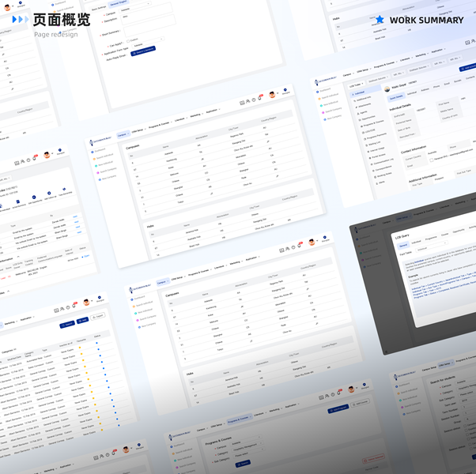Click the highlighted Offer Setup tab in Search for students mockup
The image size is (476, 474).
pos(446,364)
